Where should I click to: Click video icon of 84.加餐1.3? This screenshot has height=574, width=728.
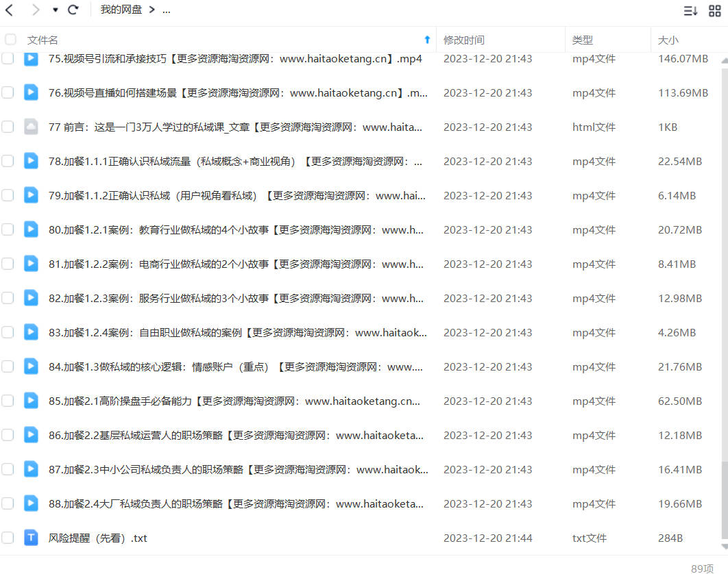coord(31,366)
